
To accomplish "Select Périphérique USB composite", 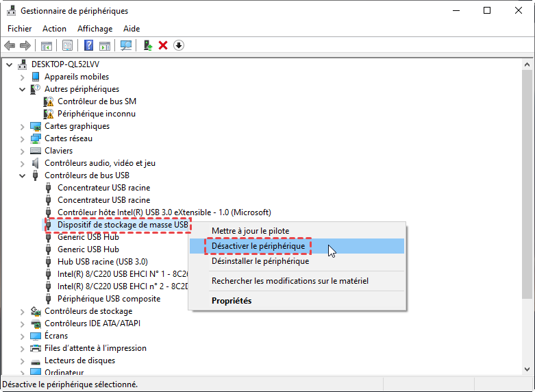I will click(x=109, y=299).
